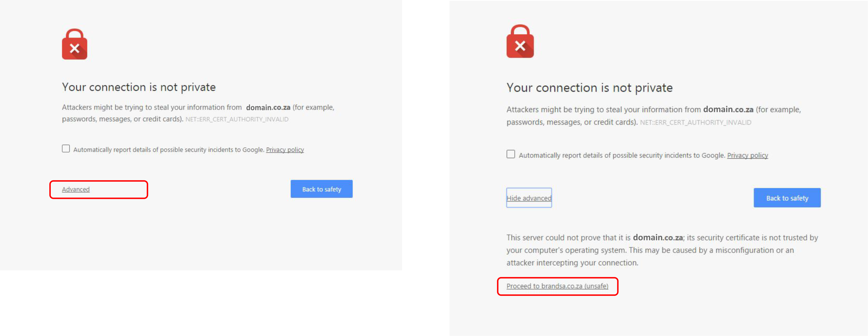Viewport: 868px width, 336px height.
Task: Click bold domain.co.za after 'information from' in the expanded warning
Action: (x=728, y=110)
